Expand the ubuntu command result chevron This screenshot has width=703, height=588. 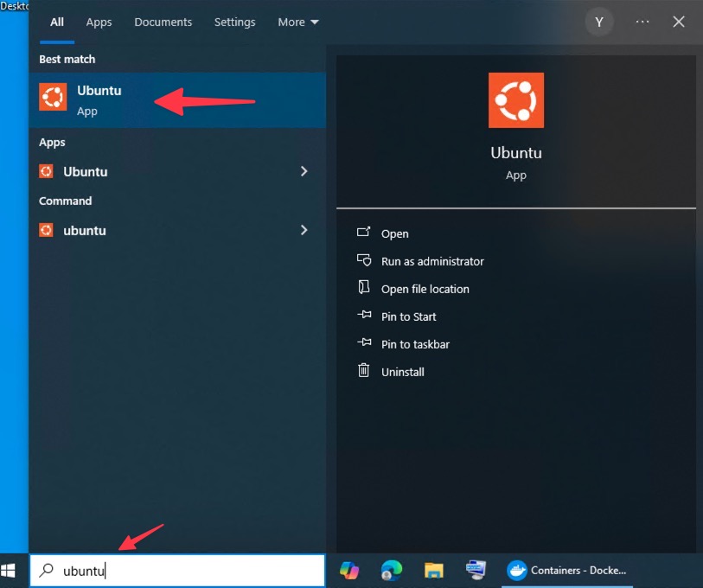(x=304, y=230)
